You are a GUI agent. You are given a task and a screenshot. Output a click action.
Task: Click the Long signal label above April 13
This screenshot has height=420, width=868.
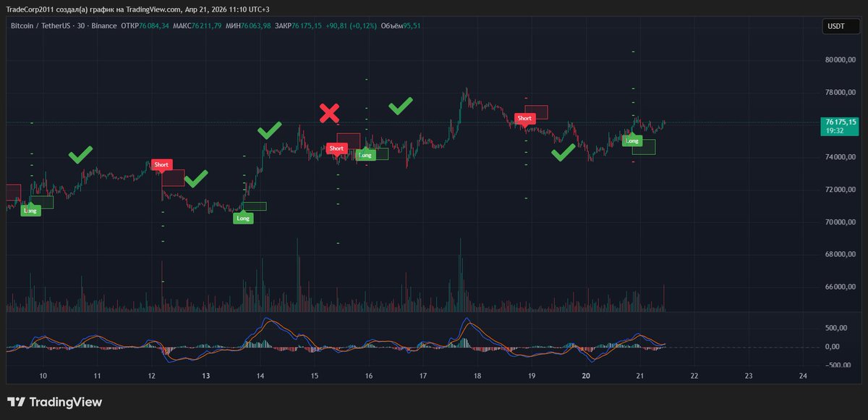[243, 218]
